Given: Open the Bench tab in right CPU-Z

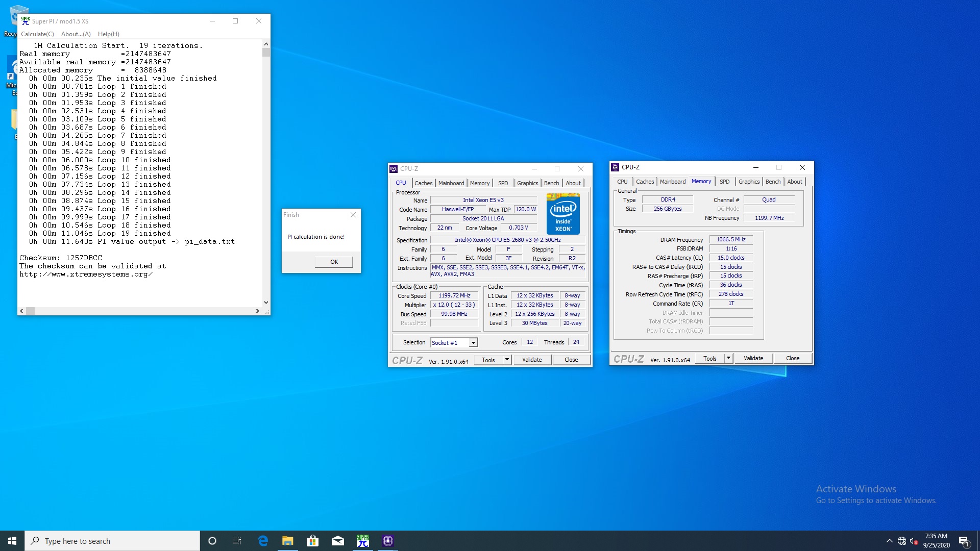Looking at the screenshot, I should pos(773,182).
